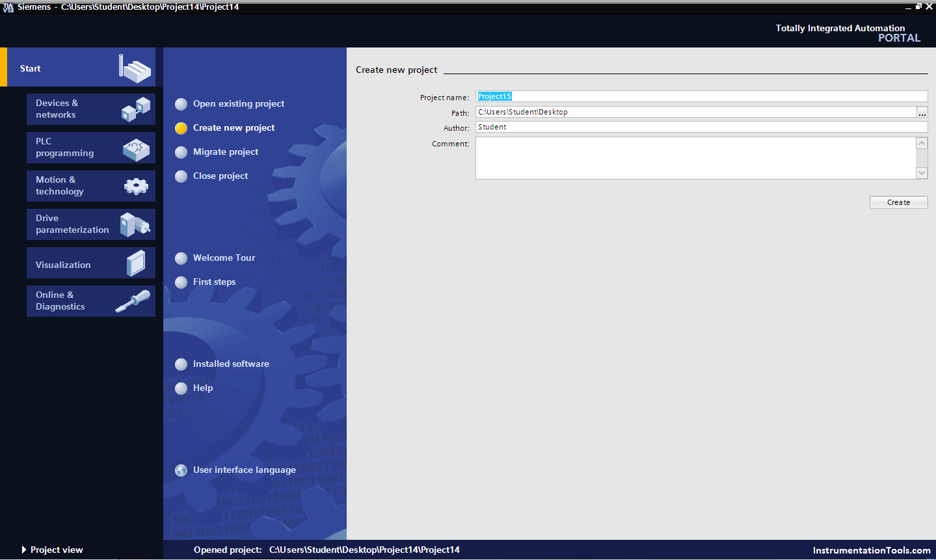Select the Create new project bullet
This screenshot has width=936, height=560.
181,128
